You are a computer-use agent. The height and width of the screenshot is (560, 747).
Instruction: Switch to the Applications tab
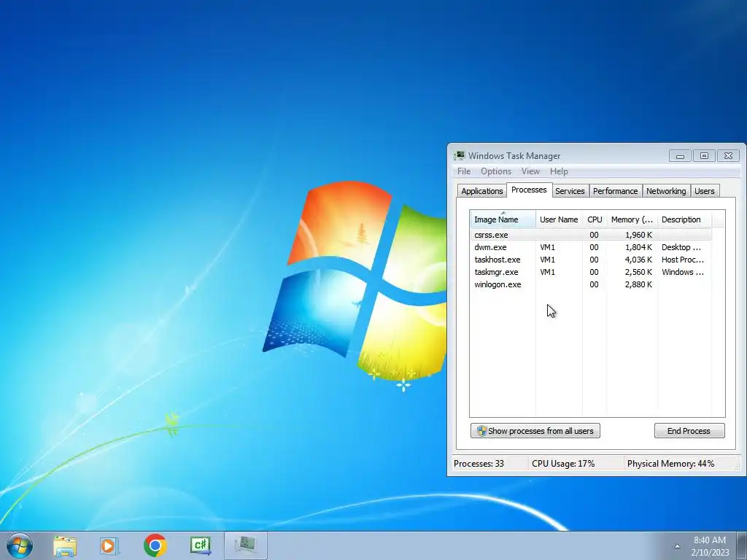(481, 191)
